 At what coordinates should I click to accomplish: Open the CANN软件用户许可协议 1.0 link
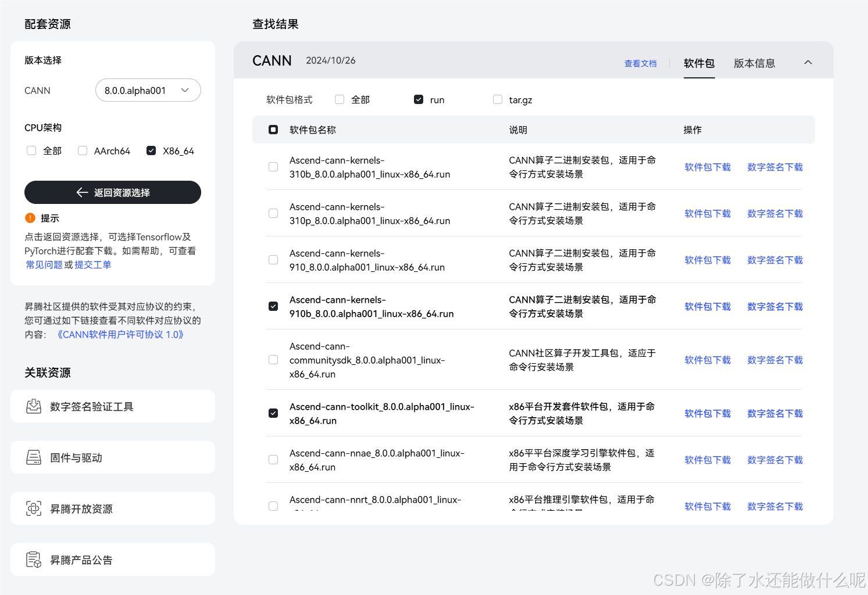pyautogui.click(x=120, y=334)
